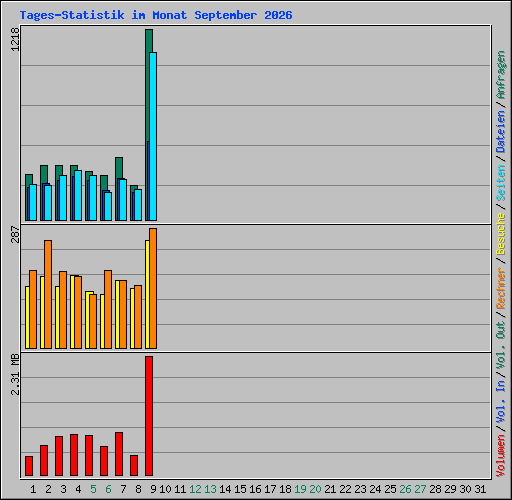Click day label "11" on the x-axis
The image size is (512, 500).
pos(180,489)
